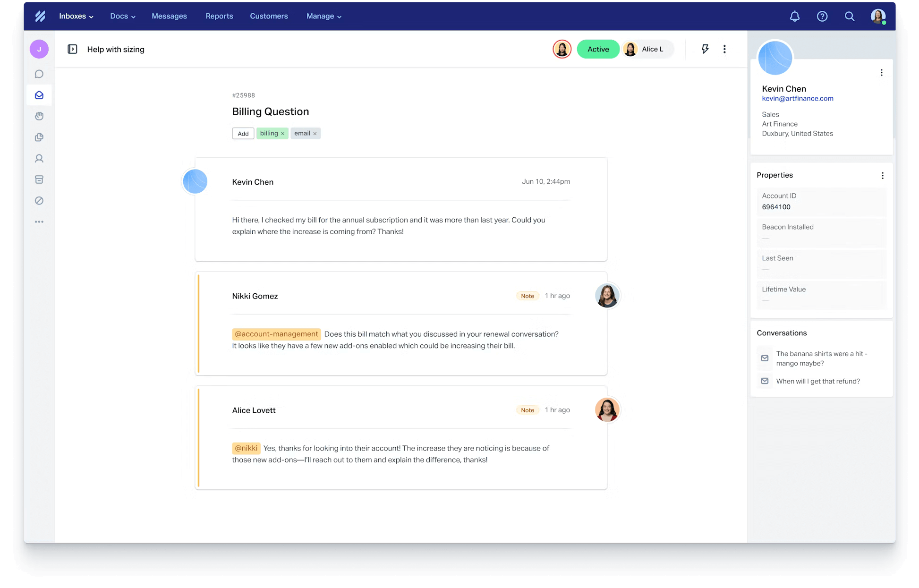This screenshot has height=588, width=919.
Task: Toggle the sidebar panel collapse icon
Action: pyautogui.click(x=72, y=49)
